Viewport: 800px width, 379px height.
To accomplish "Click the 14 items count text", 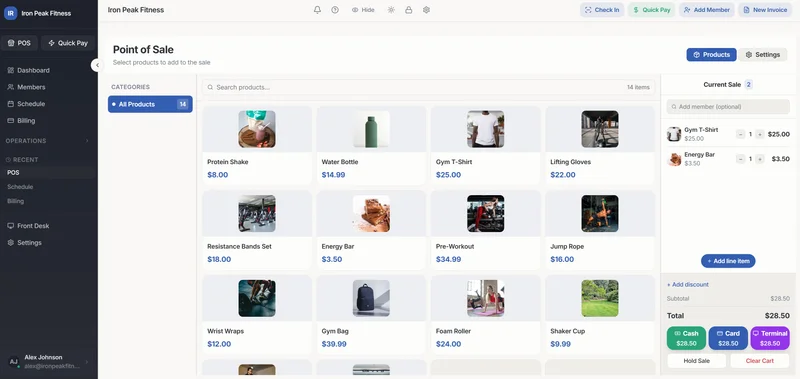I will [638, 87].
